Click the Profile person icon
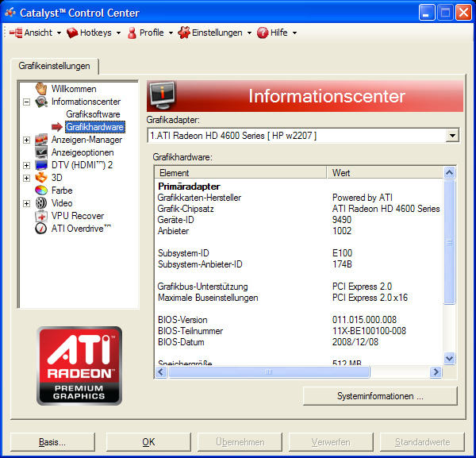This screenshot has height=458, width=476. (132, 33)
